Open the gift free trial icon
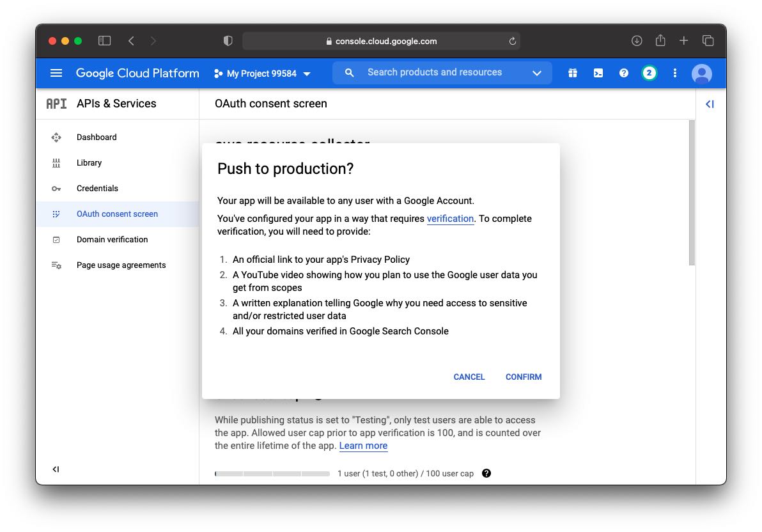 point(573,73)
